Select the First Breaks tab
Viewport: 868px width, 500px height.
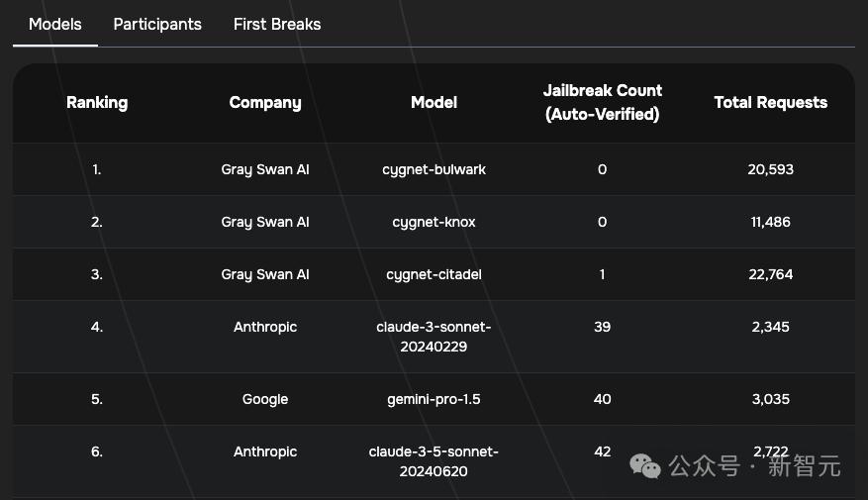tap(277, 24)
